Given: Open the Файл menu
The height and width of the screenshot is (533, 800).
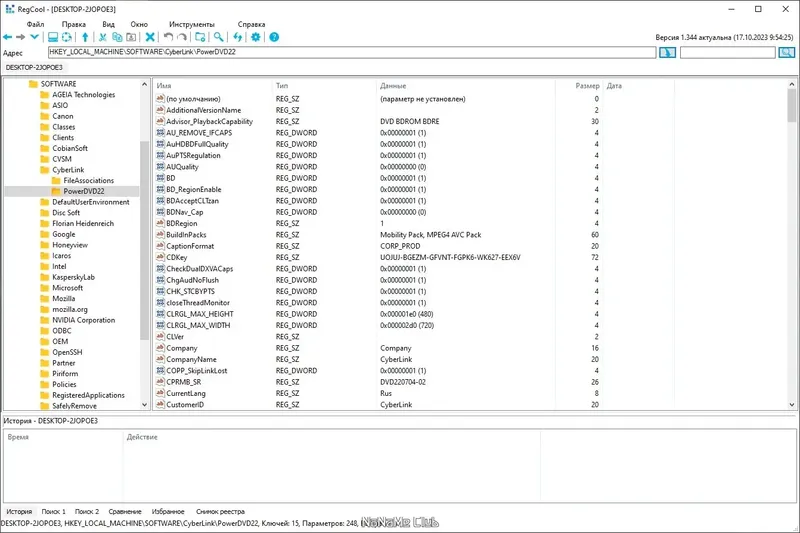Looking at the screenshot, I should pos(35,24).
